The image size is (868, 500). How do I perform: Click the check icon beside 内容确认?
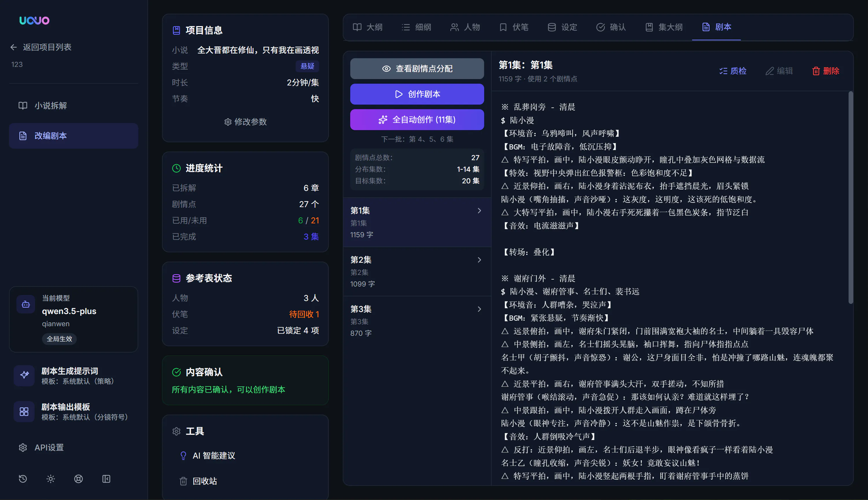coord(176,372)
